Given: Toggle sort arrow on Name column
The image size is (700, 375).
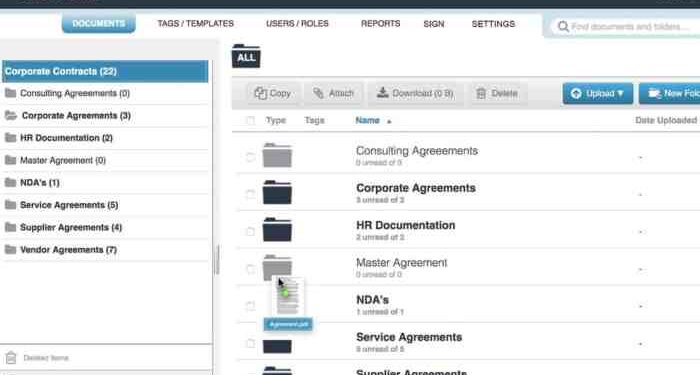Looking at the screenshot, I should point(389,121).
